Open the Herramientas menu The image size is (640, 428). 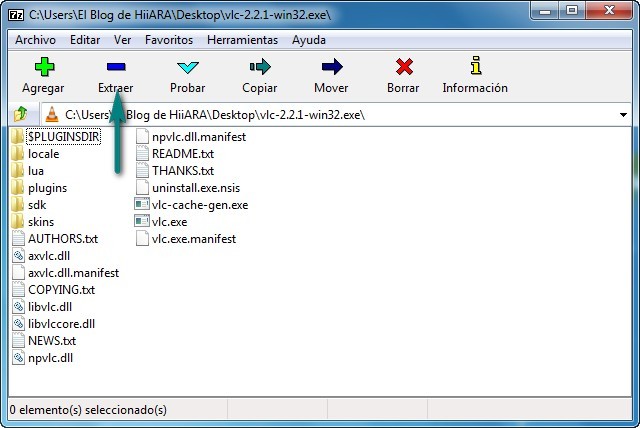click(x=242, y=40)
